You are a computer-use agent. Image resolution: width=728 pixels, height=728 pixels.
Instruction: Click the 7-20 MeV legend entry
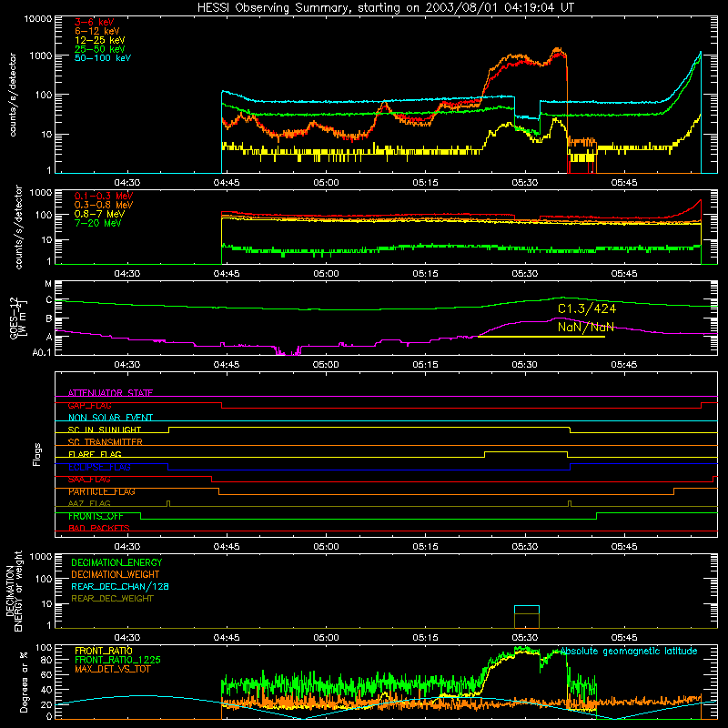tap(98, 223)
